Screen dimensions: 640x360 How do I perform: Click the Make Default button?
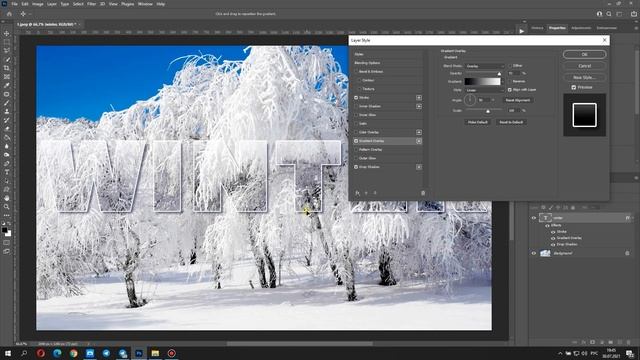tap(478, 122)
